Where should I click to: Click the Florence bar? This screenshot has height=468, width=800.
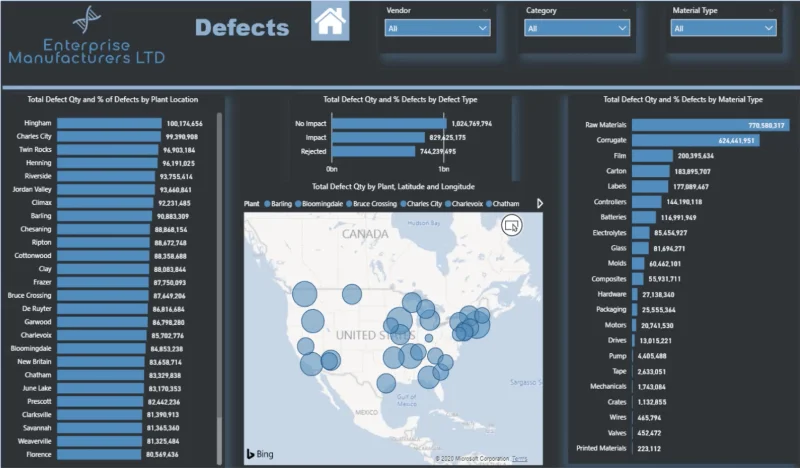pos(99,454)
